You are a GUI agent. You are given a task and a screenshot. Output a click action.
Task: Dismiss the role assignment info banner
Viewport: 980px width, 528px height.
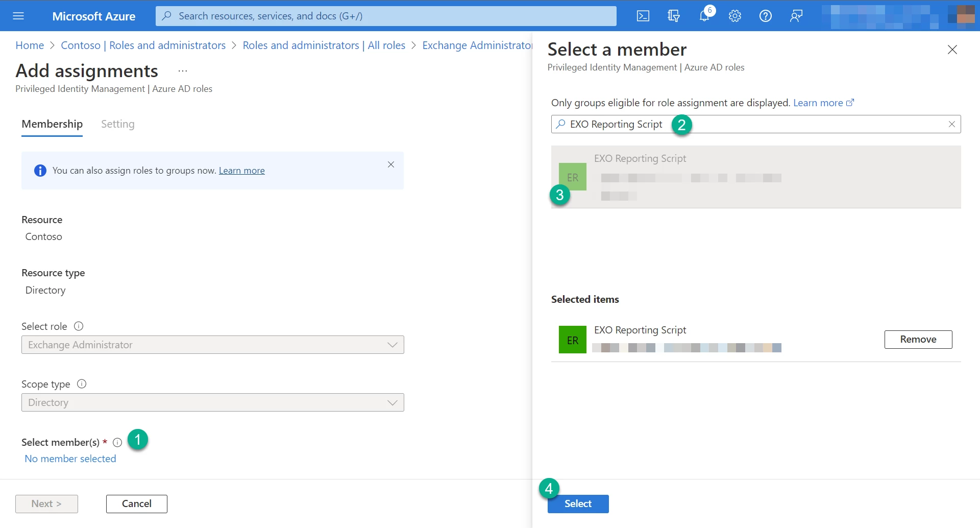pyautogui.click(x=391, y=164)
